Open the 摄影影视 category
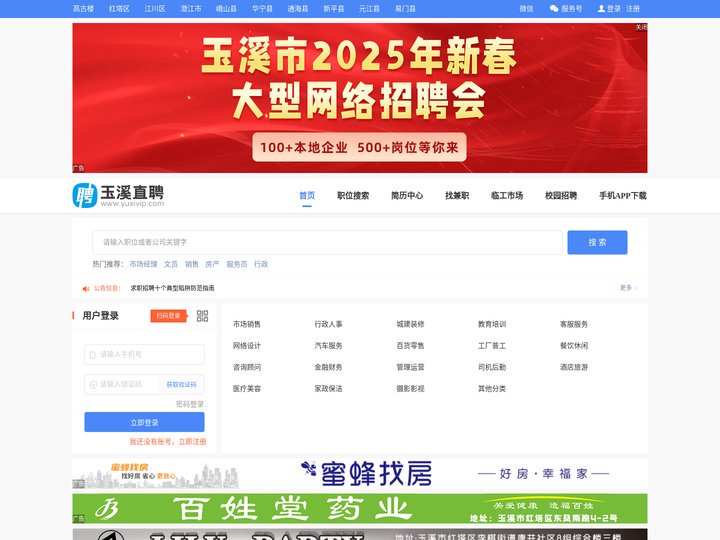 (x=410, y=389)
